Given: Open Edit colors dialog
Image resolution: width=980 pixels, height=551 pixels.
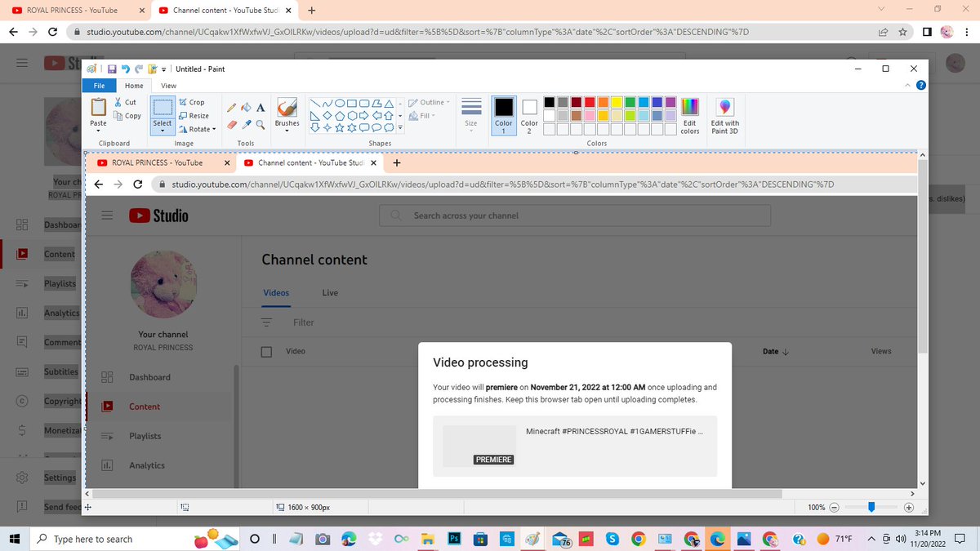Looking at the screenshot, I should [690, 116].
